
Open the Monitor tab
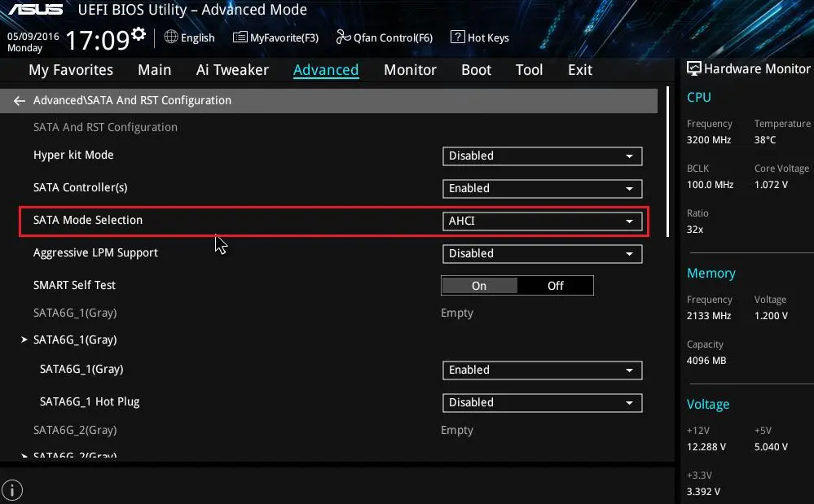click(x=410, y=70)
